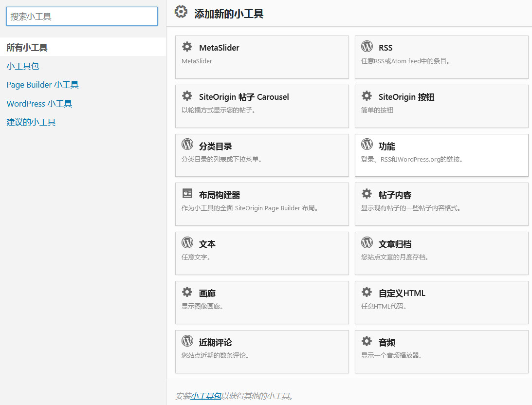
Task: Click the description 以轮播方式显示您的帖子。
Action: pyautogui.click(x=219, y=110)
